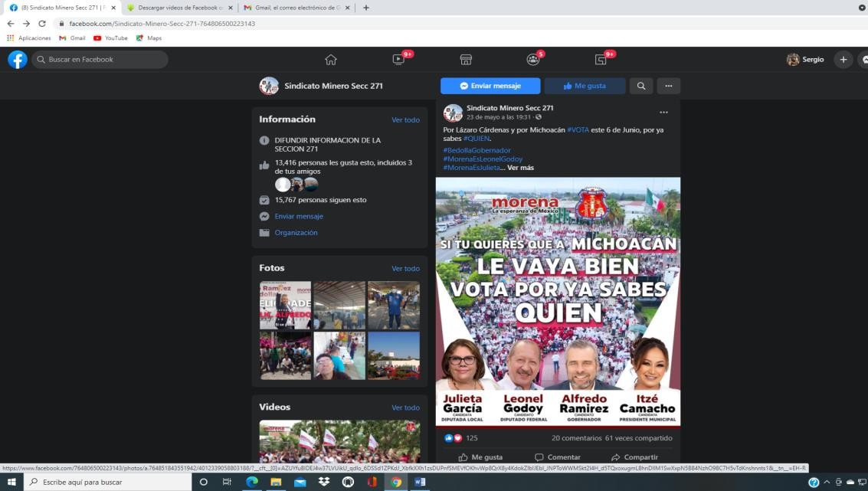
Task: Open the Groups icon in top bar
Action: pos(533,60)
